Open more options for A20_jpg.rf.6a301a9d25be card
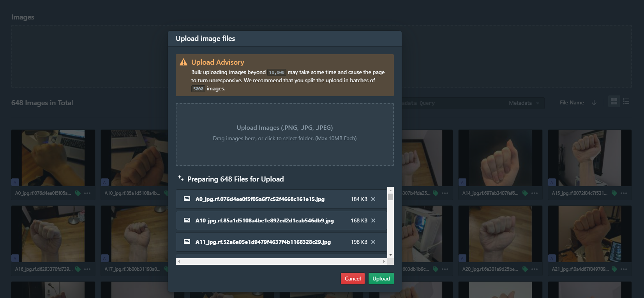The width and height of the screenshot is (644, 298). coord(535,269)
